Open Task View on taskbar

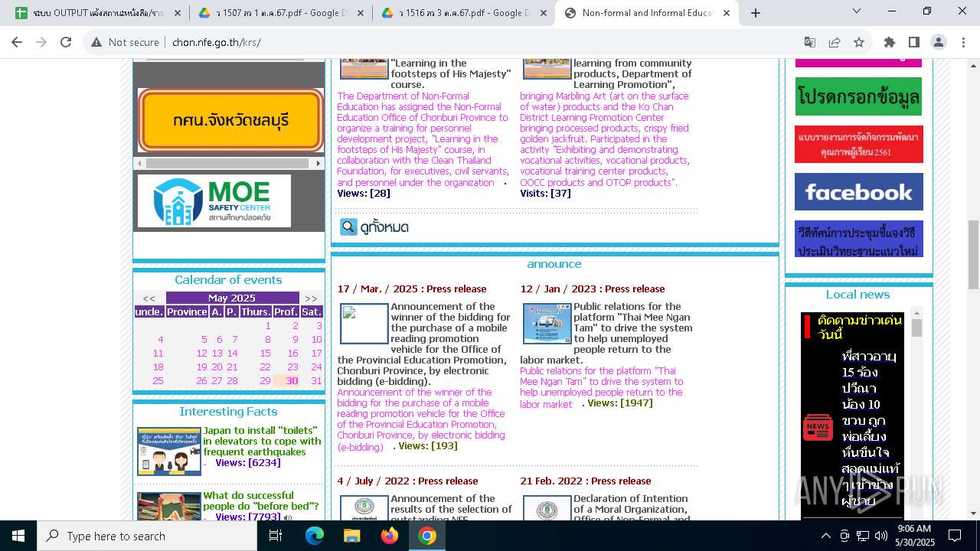tap(276, 536)
